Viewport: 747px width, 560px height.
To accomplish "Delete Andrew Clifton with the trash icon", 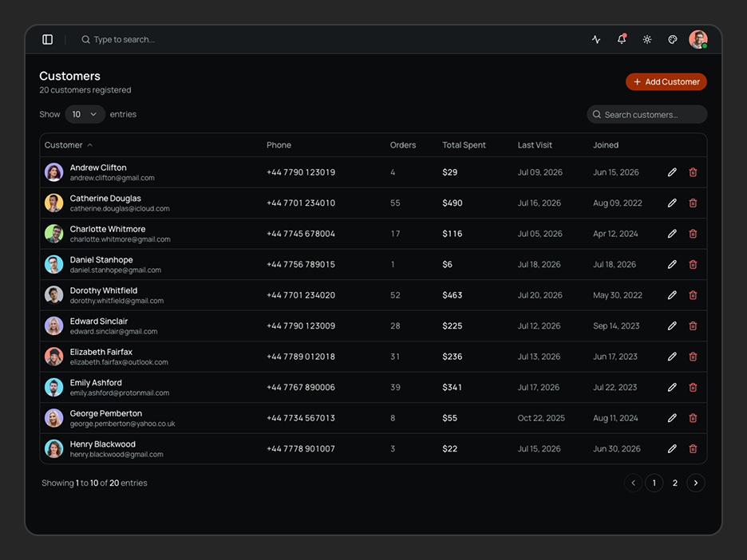I will click(x=694, y=172).
